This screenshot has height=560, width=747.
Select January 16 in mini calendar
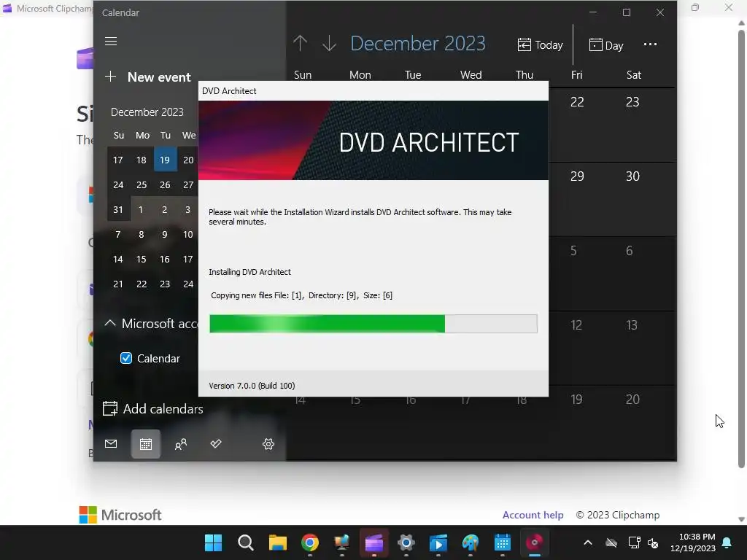[x=165, y=259]
